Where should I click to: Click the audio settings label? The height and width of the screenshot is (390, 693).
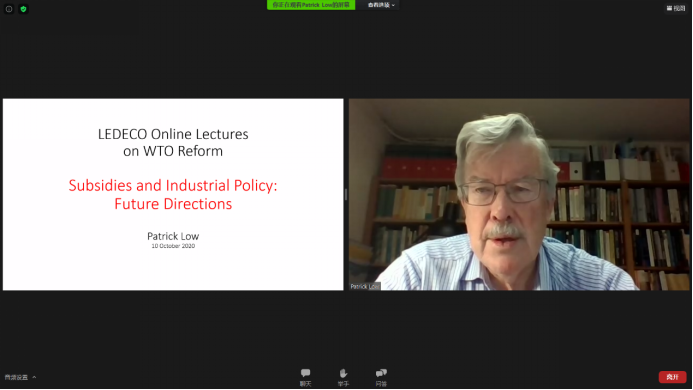click(x=16, y=377)
